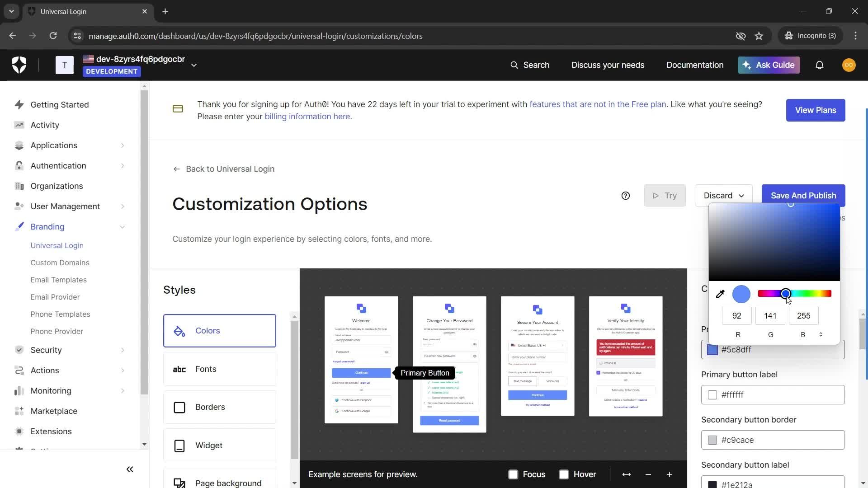Zoom in the preview with plus icon
The image size is (868, 488).
tap(670, 474)
